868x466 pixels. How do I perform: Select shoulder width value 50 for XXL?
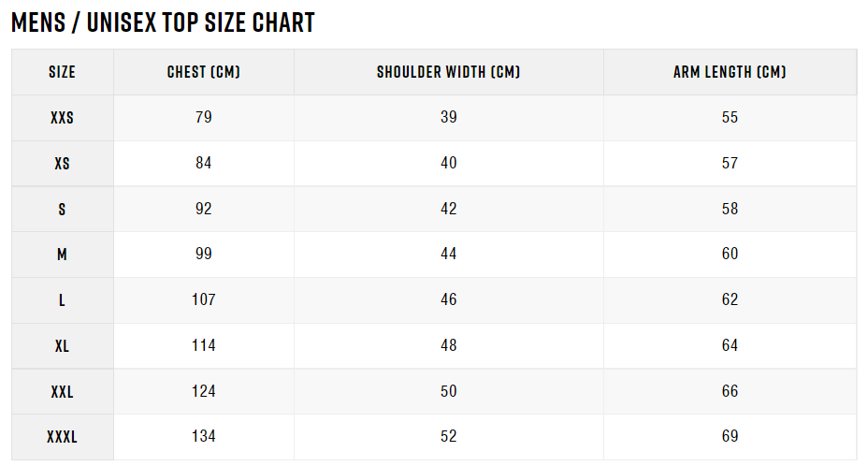(x=448, y=391)
